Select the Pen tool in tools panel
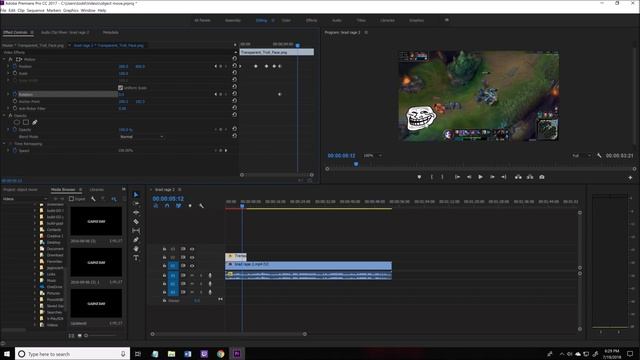Image resolution: width=640 pixels, height=360 pixels. point(136,240)
